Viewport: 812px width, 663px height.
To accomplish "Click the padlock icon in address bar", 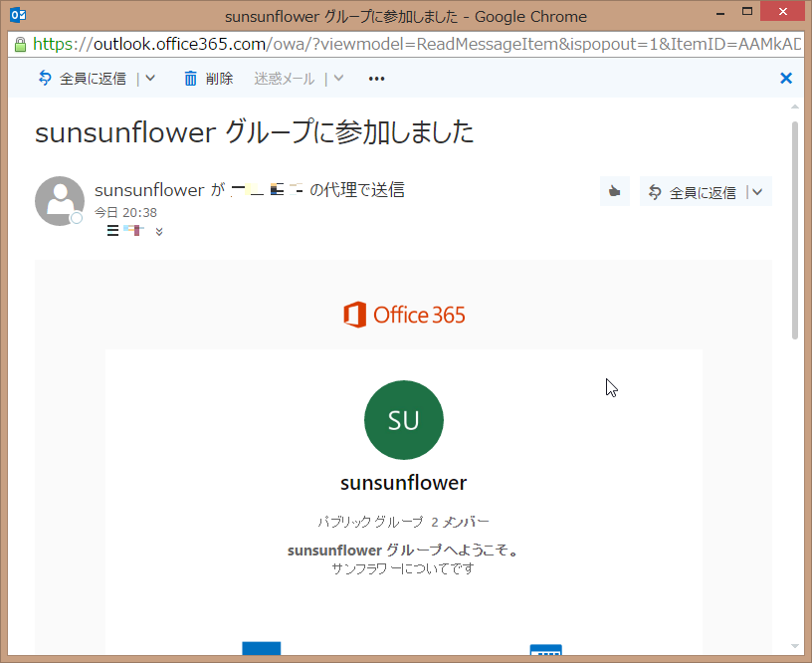I will 20,45.
